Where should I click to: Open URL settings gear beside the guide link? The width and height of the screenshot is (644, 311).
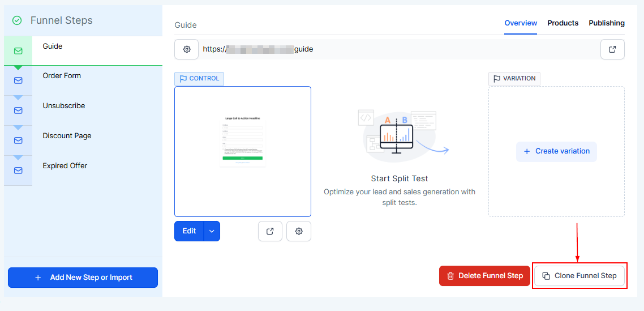pyautogui.click(x=186, y=49)
